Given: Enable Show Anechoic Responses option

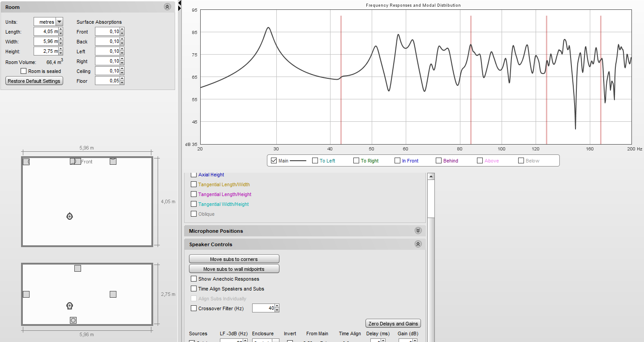Looking at the screenshot, I should (193, 279).
